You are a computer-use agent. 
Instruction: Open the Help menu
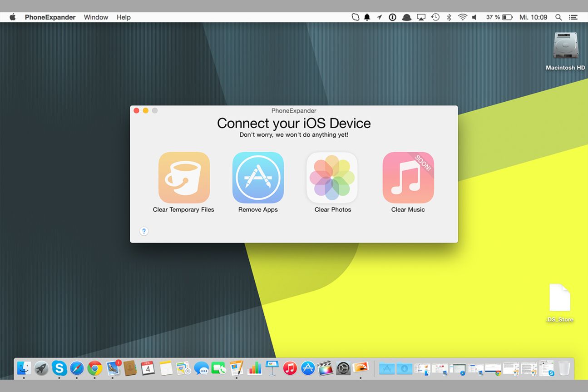[x=124, y=17]
